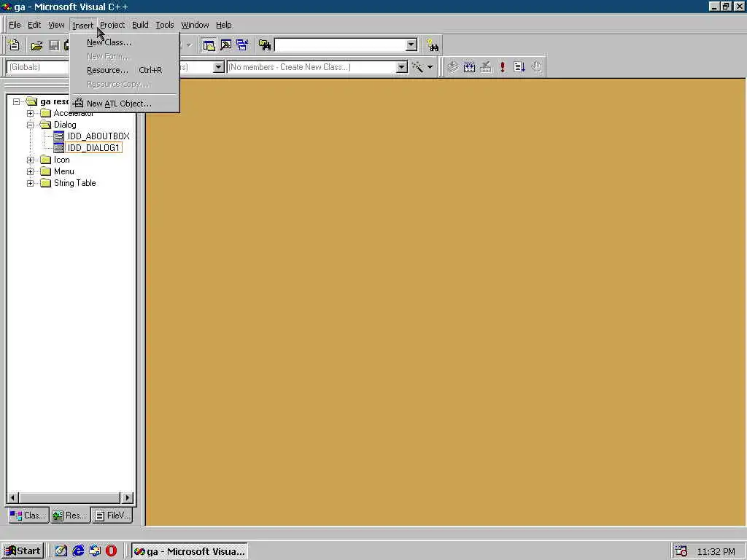Open the Tools menu
The image size is (747, 560).
(165, 25)
